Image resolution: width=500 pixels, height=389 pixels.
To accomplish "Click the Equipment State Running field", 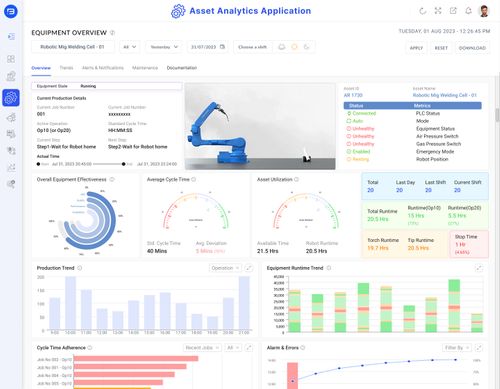I will pos(107,86).
